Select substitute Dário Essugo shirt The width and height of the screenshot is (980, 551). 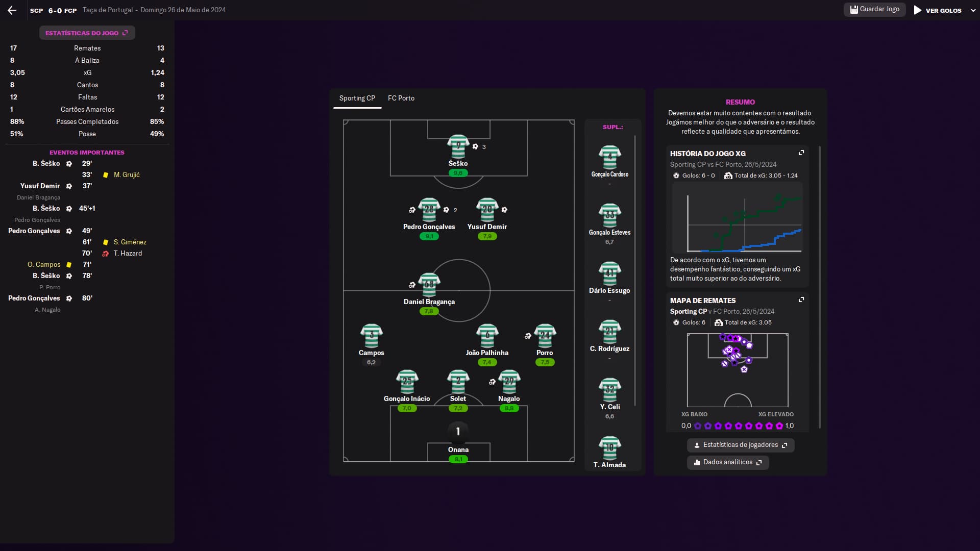pyautogui.click(x=609, y=273)
